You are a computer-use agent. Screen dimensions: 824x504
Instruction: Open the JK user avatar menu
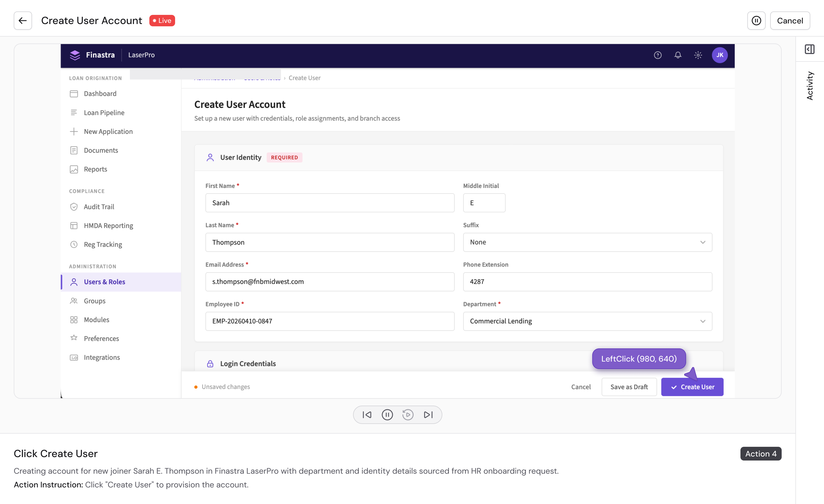[719, 55]
